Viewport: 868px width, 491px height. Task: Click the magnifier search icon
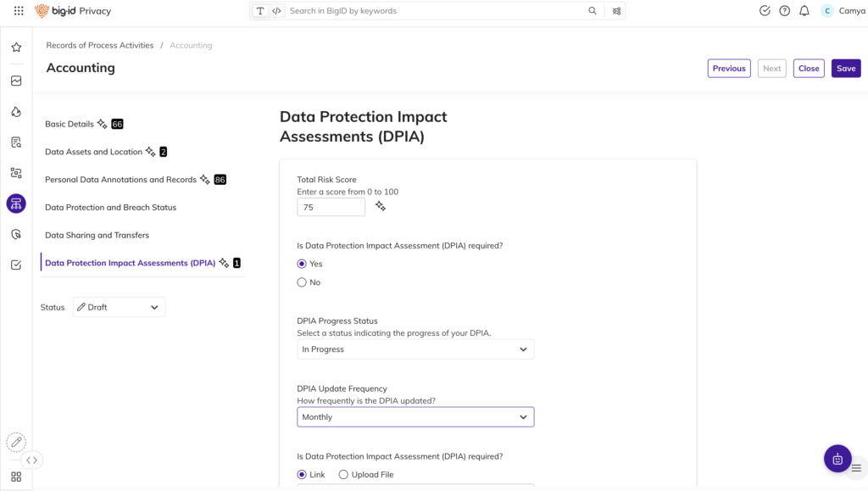(593, 10)
